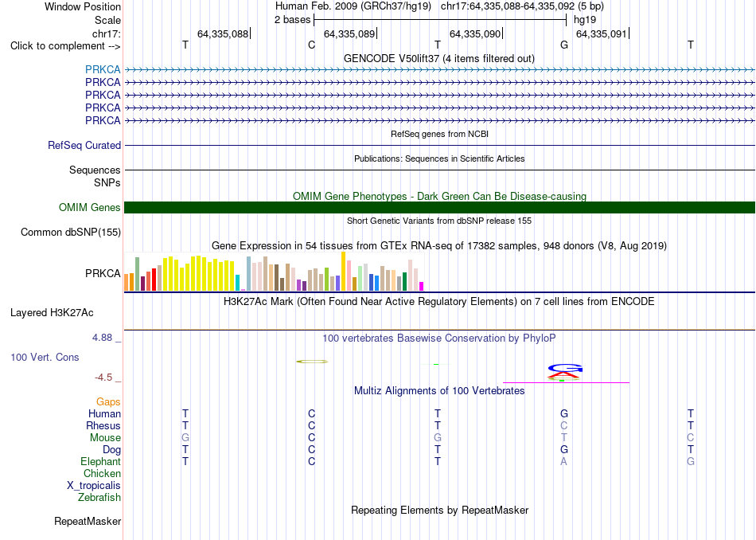The height and width of the screenshot is (540, 756).
Task: Click the OMIM Gene Phenotypes green title
Action: (439, 196)
